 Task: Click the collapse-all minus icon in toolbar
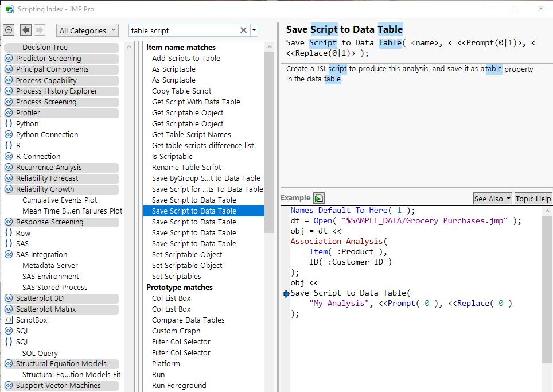coord(9,30)
